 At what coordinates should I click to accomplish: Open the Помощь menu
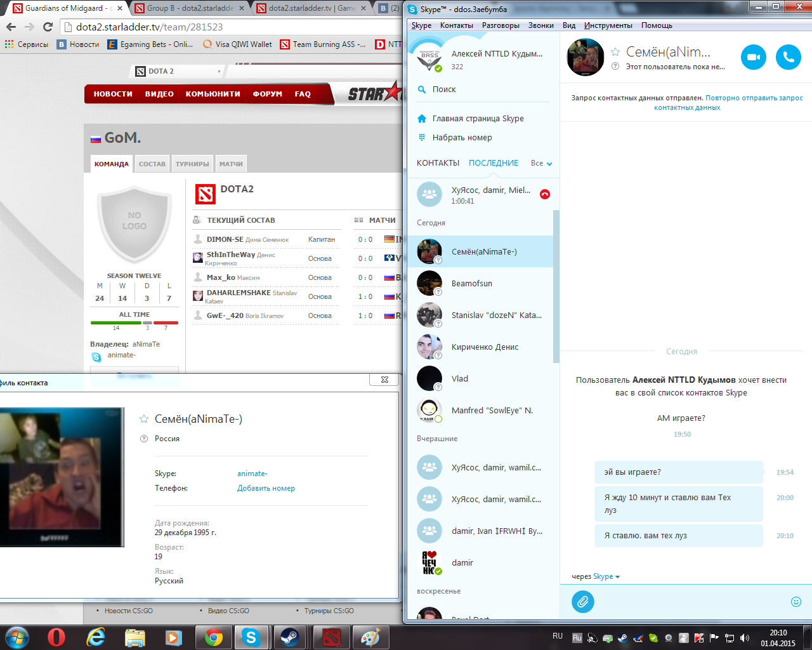(657, 25)
